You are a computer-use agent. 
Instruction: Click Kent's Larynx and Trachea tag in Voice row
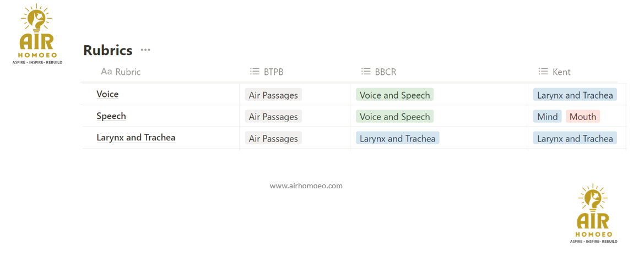pyautogui.click(x=575, y=95)
